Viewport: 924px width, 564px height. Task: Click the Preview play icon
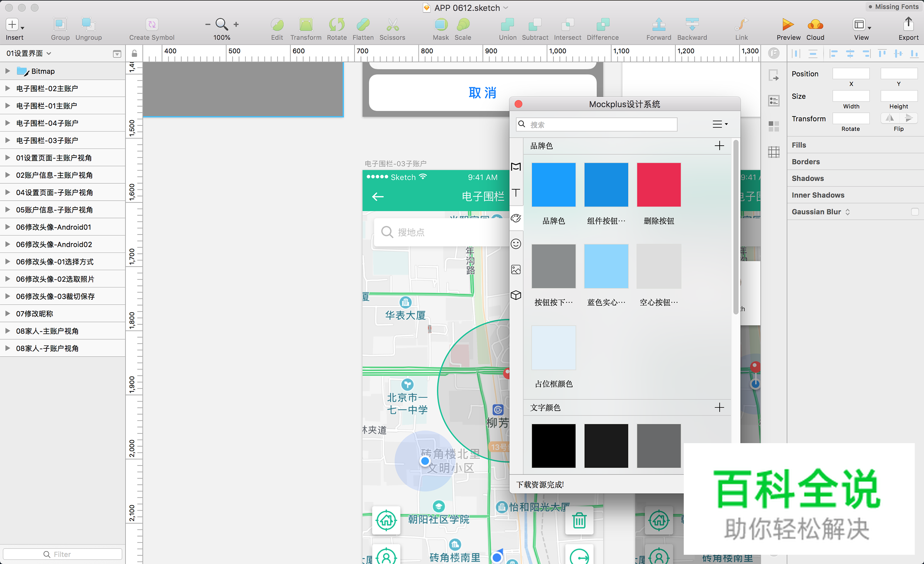tap(788, 25)
